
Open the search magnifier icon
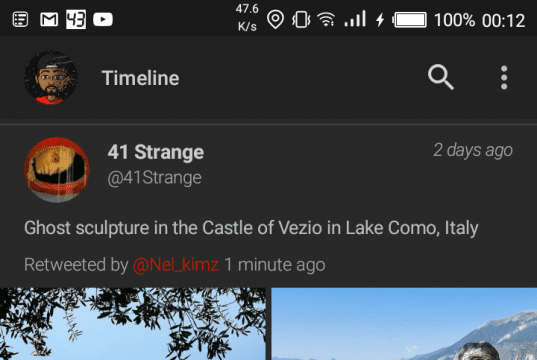441,77
